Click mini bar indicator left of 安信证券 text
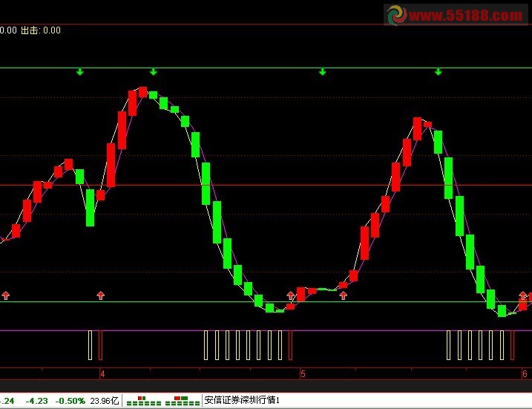Screen dimensions: 532x409 coord(183,401)
